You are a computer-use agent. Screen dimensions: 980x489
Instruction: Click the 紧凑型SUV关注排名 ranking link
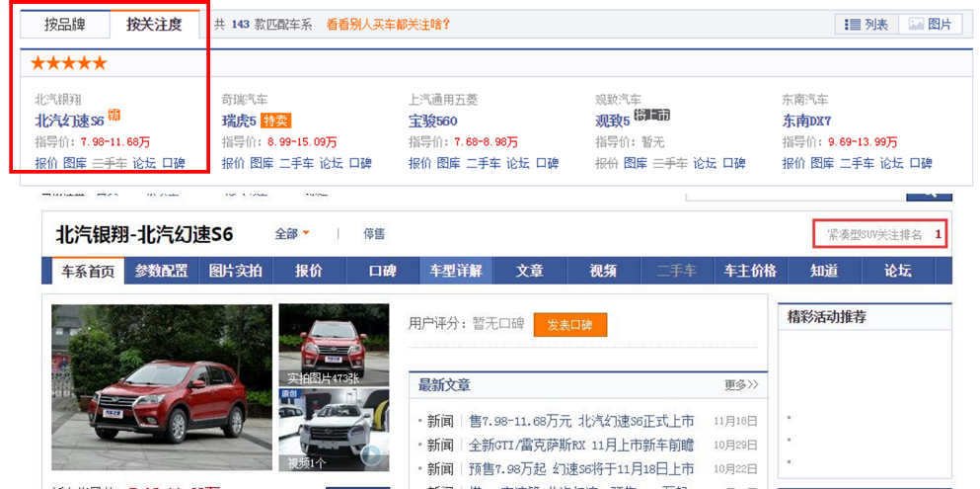(880, 234)
